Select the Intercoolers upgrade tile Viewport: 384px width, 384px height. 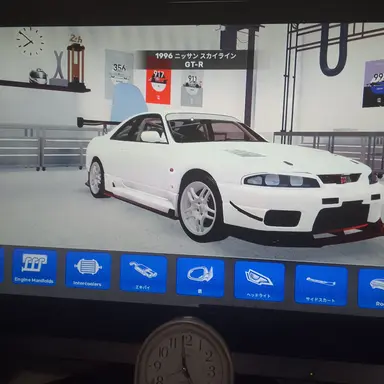(88, 271)
